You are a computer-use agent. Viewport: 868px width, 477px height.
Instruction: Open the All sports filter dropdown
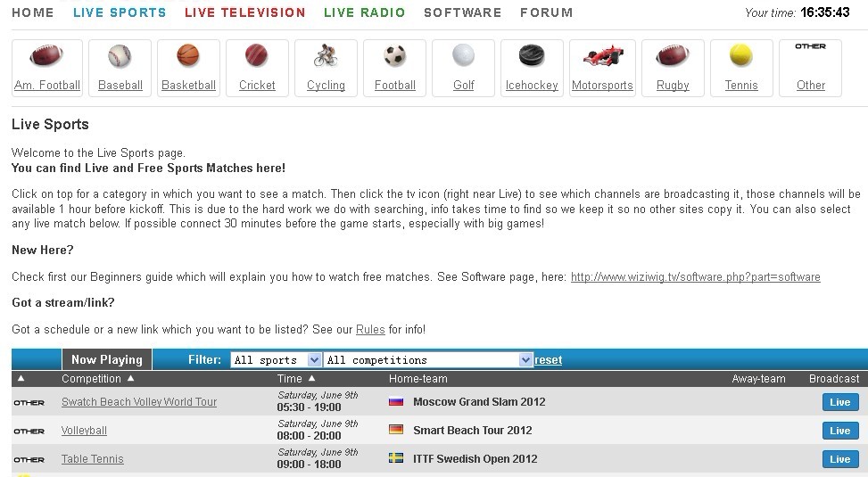tap(276, 360)
